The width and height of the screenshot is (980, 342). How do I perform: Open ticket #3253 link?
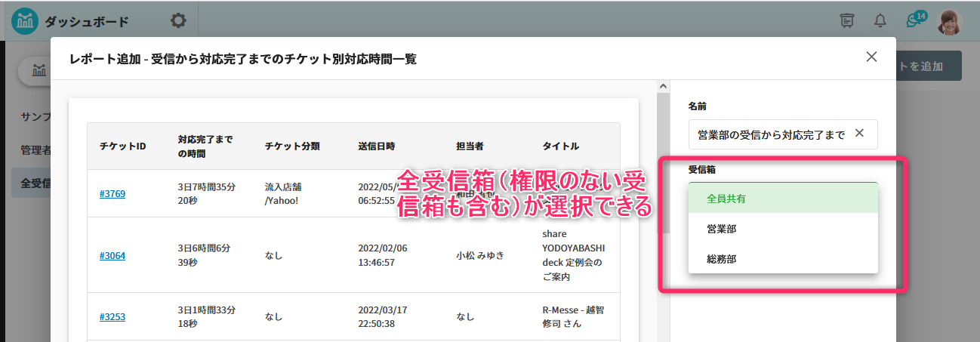112,316
